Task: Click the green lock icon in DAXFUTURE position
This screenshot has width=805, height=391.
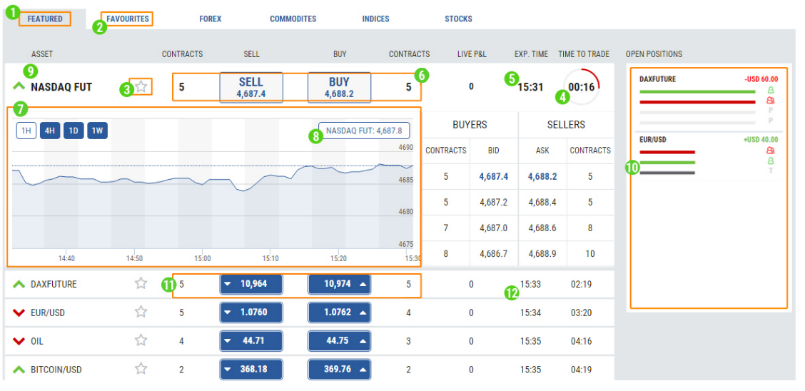Action: (771, 91)
